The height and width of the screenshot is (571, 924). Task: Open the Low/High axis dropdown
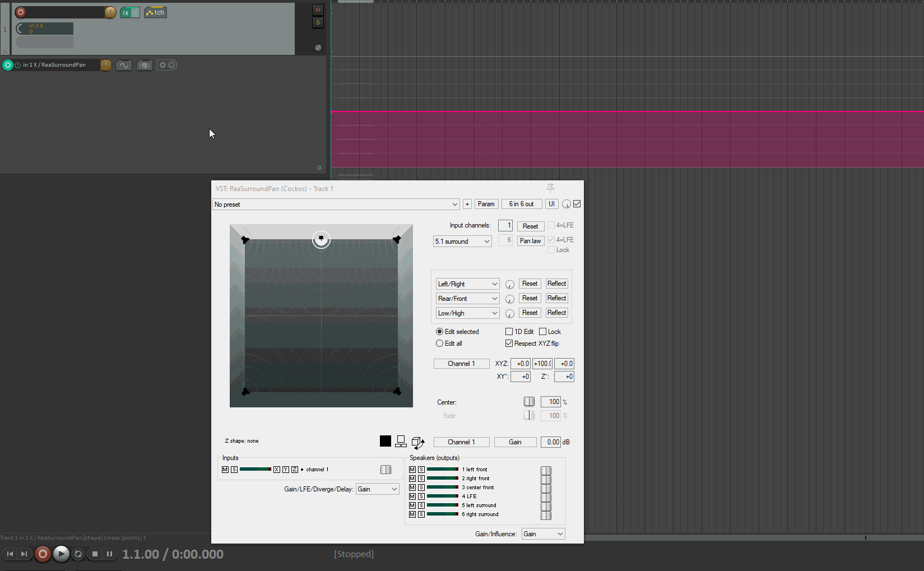[x=468, y=313]
